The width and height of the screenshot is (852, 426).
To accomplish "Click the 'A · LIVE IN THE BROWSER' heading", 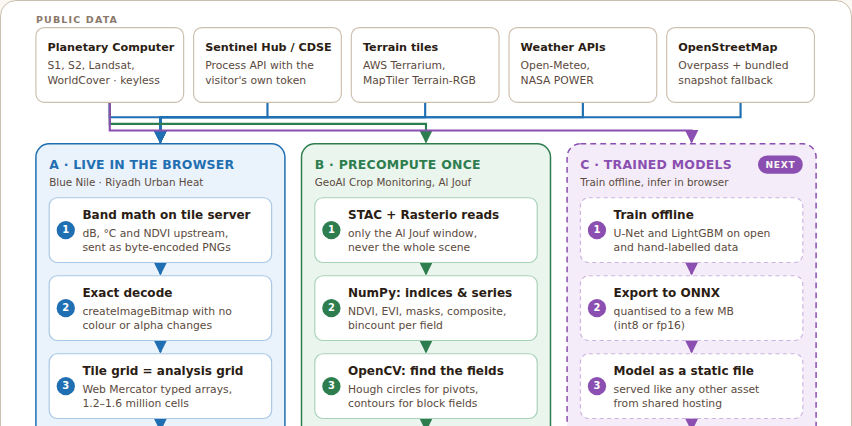I will [142, 165].
